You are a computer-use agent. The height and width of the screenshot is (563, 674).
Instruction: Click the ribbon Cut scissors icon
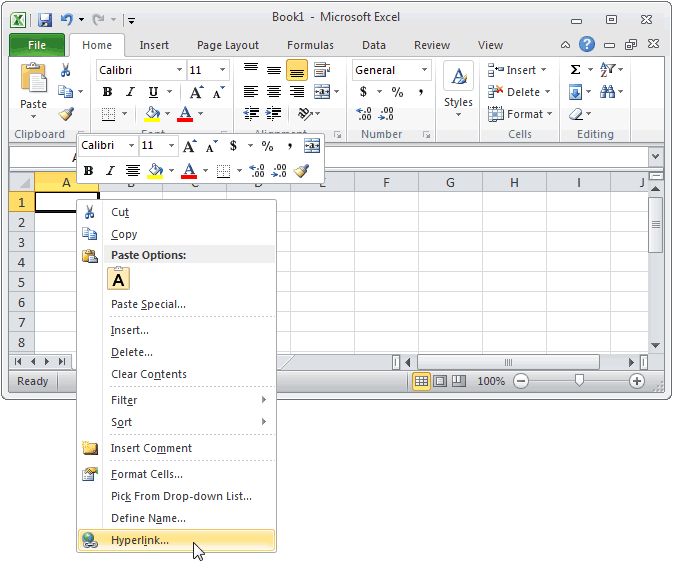click(x=65, y=70)
